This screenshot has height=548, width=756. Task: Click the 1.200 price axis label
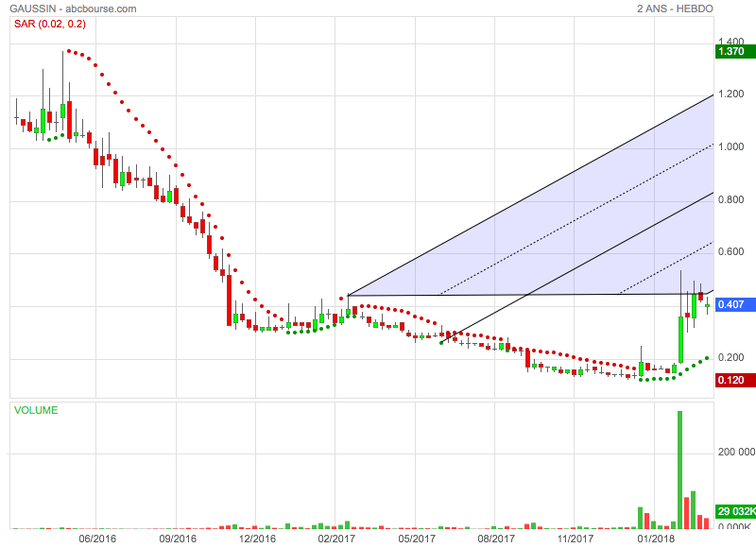click(730, 94)
